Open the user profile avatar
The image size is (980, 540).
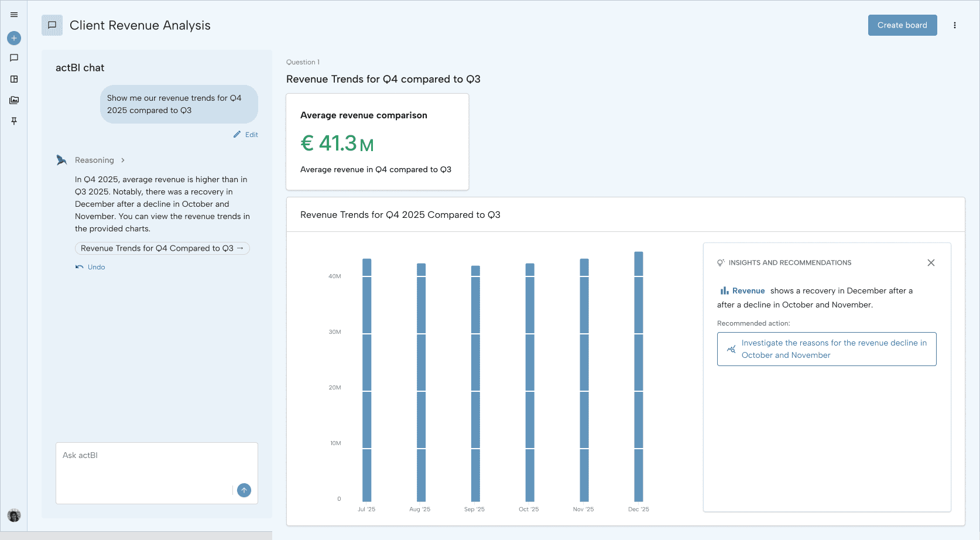(14, 515)
